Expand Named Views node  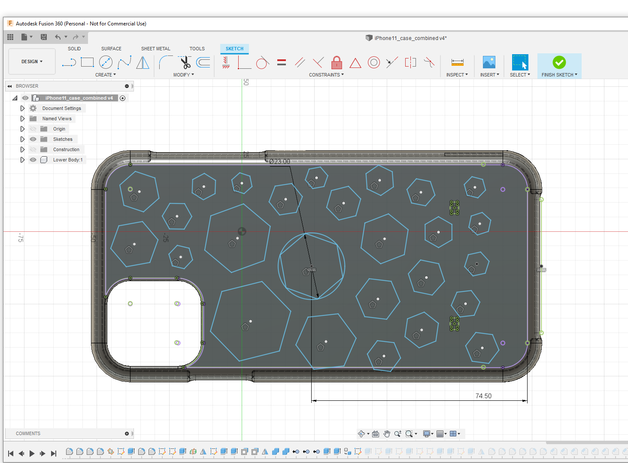pos(22,119)
